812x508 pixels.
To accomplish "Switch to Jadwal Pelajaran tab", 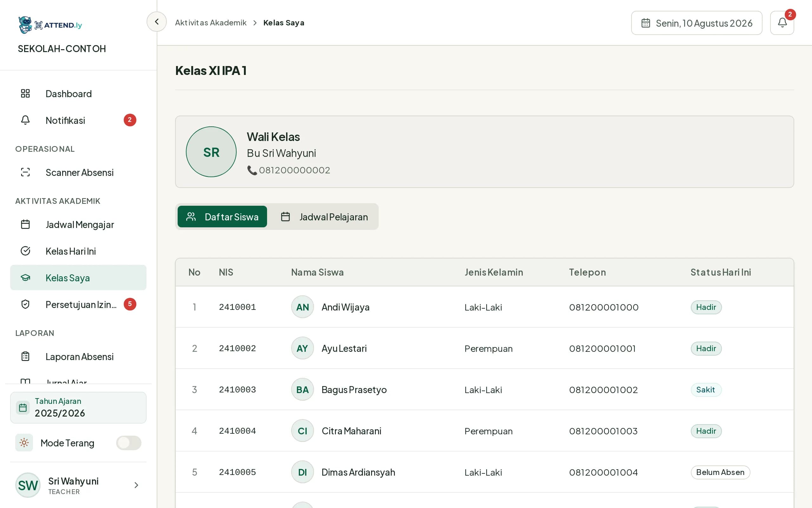I will click(324, 217).
